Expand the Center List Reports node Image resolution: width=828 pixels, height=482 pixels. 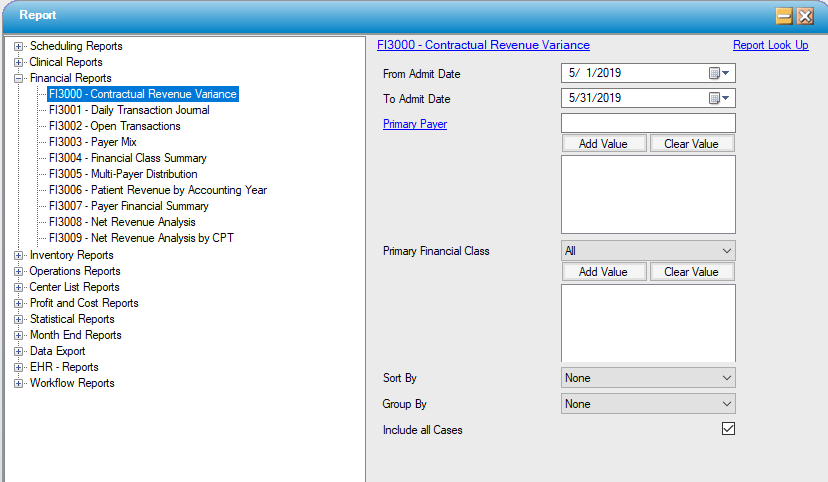(x=18, y=288)
